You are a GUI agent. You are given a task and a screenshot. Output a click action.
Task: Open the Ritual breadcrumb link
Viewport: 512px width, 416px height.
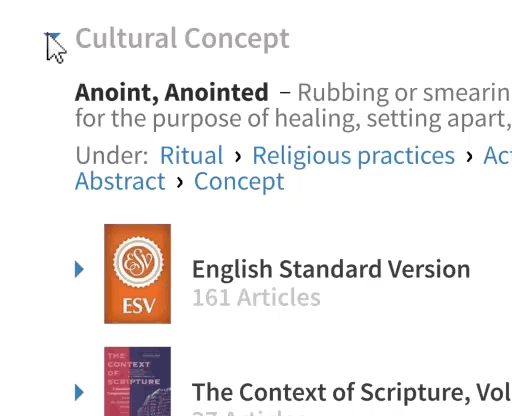click(x=191, y=156)
